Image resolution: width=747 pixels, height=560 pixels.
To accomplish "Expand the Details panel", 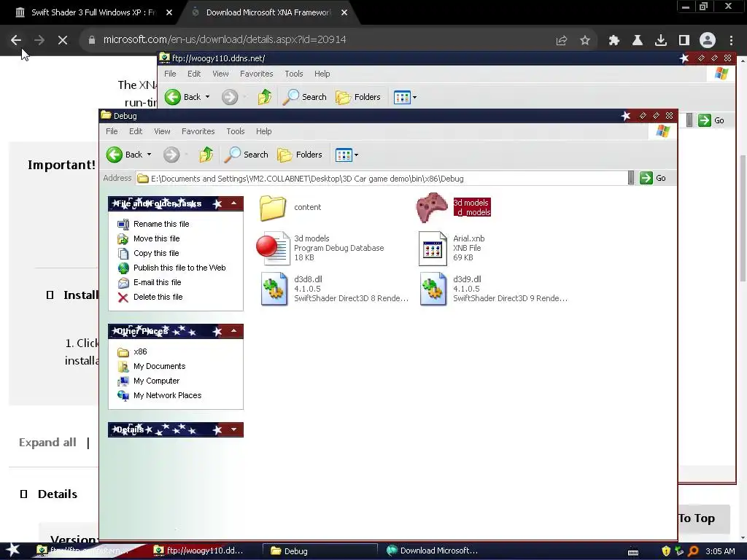I will [233, 429].
